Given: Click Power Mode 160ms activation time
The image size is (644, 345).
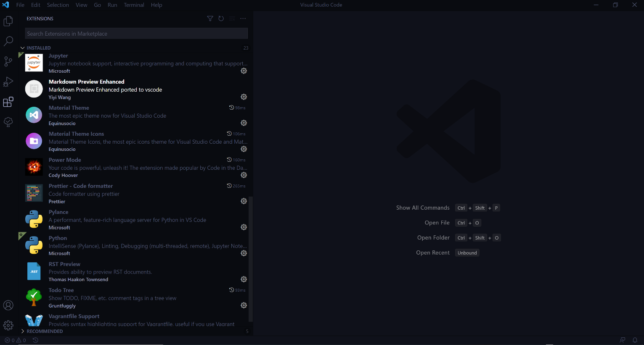Looking at the screenshot, I should (x=236, y=160).
